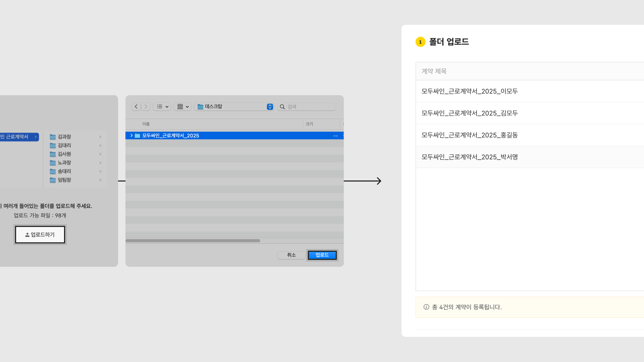Select the 김사원 folder

click(64, 154)
